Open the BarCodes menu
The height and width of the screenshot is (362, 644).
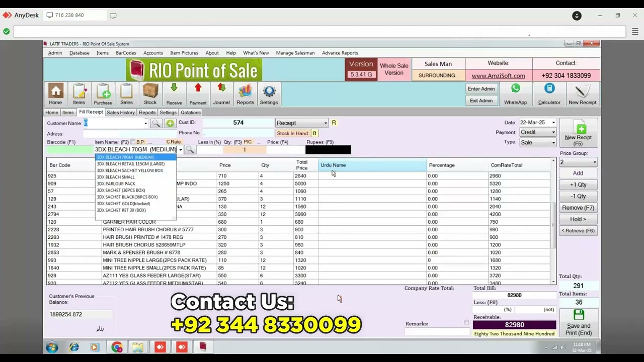[126, 53]
